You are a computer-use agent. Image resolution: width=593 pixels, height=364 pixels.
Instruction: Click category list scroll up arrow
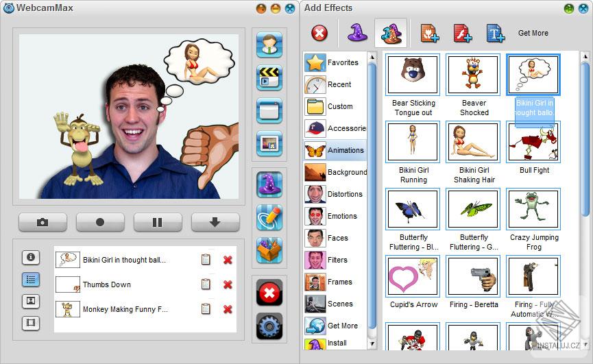[372, 57]
